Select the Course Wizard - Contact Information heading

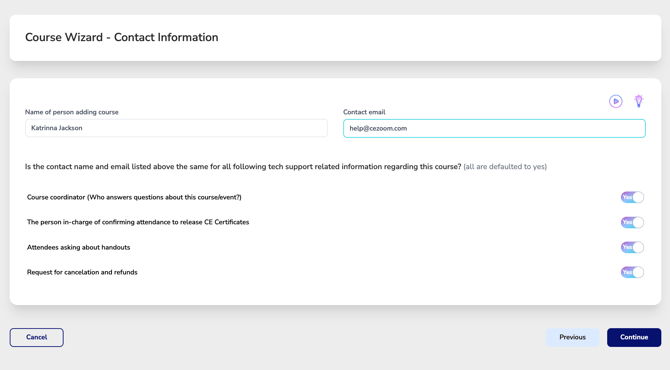point(122,37)
